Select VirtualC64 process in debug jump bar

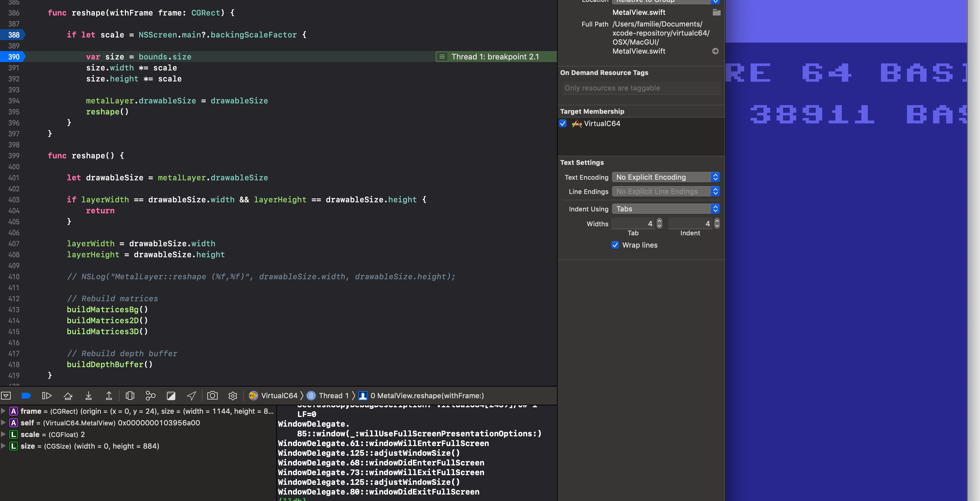[274, 396]
